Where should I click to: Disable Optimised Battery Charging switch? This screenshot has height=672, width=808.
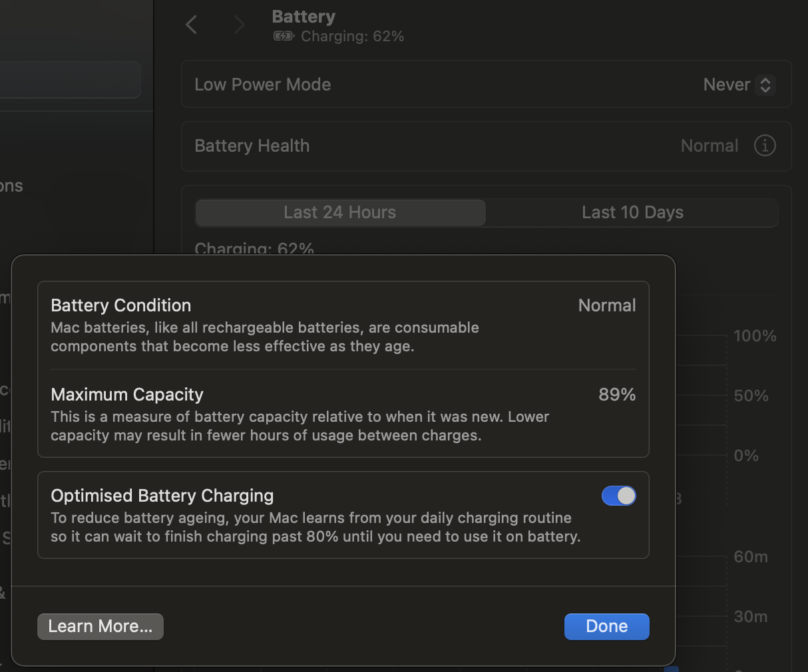(x=618, y=496)
